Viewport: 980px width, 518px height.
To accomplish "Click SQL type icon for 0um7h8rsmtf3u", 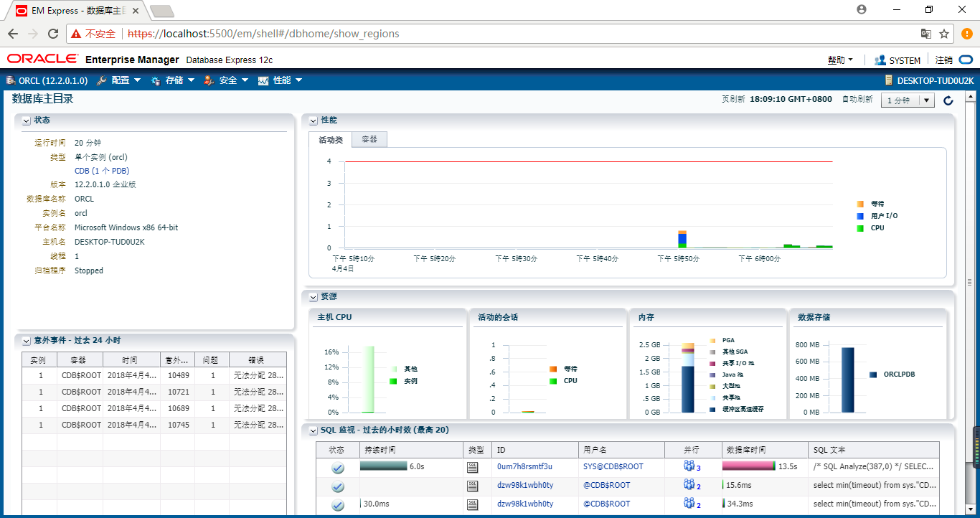I will pyautogui.click(x=472, y=466).
